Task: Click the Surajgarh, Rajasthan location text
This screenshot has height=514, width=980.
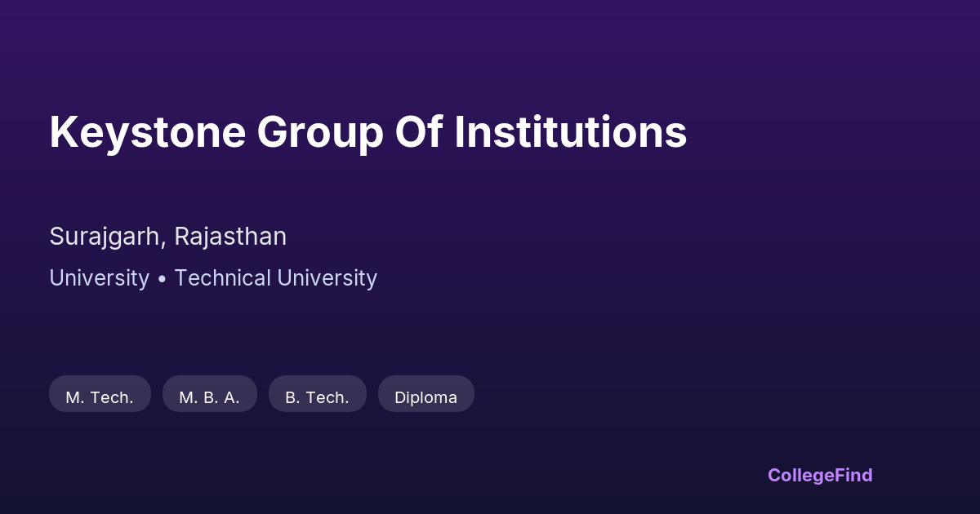Action: [x=167, y=237]
